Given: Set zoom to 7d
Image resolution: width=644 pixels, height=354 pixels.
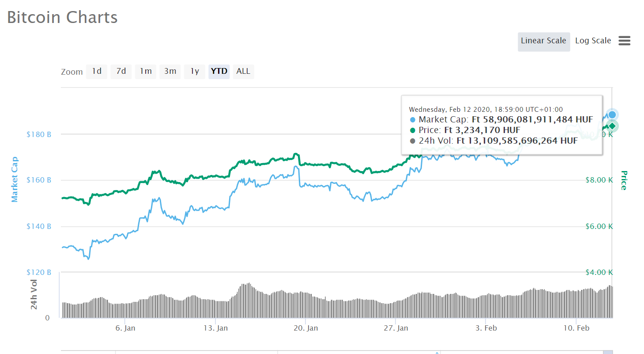Looking at the screenshot, I should 121,71.
